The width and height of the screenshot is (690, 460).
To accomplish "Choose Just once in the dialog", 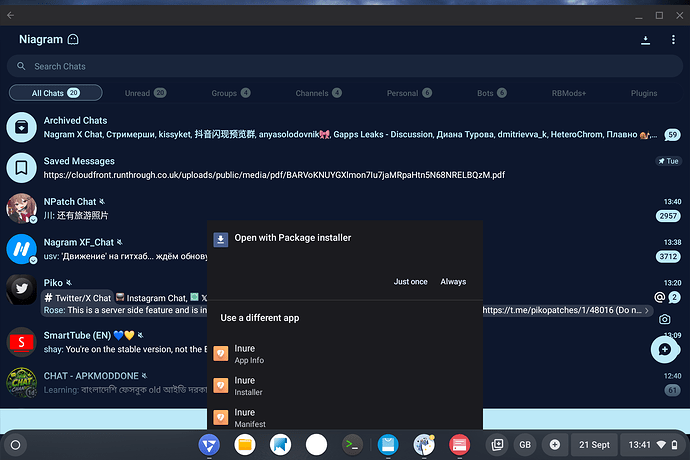I will (410, 282).
